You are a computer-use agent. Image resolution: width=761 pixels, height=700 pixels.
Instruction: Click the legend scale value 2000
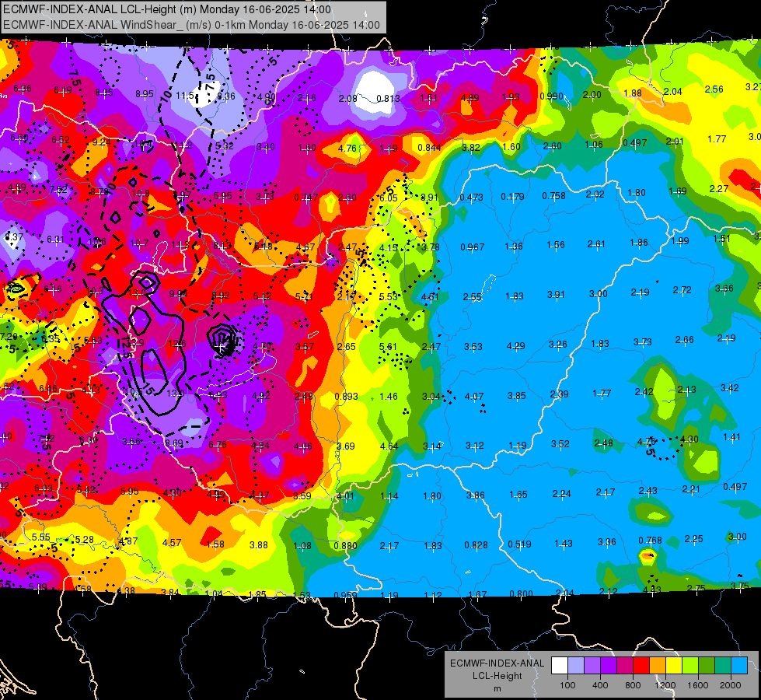[x=730, y=685]
